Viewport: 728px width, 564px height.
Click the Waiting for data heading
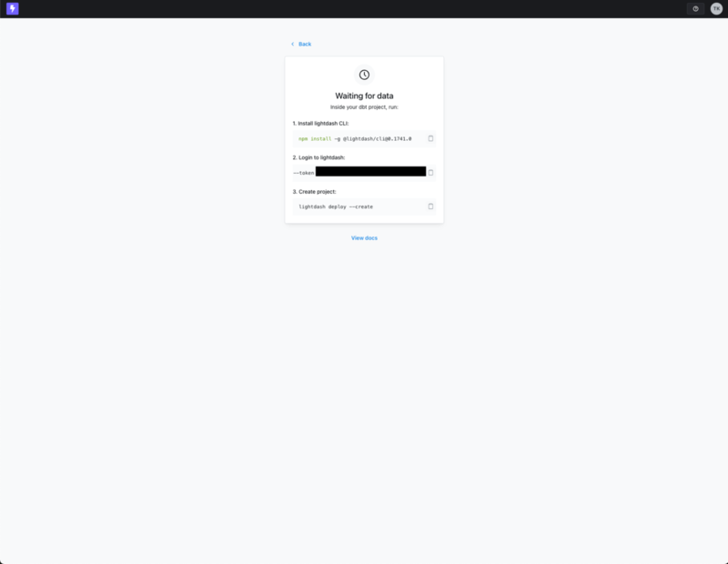click(x=364, y=96)
